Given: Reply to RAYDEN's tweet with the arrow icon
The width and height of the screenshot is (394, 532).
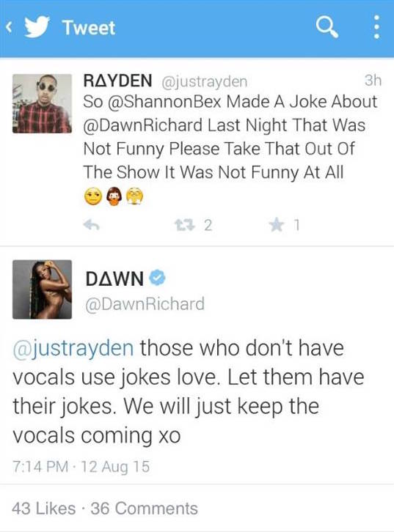Looking at the screenshot, I should [92, 225].
